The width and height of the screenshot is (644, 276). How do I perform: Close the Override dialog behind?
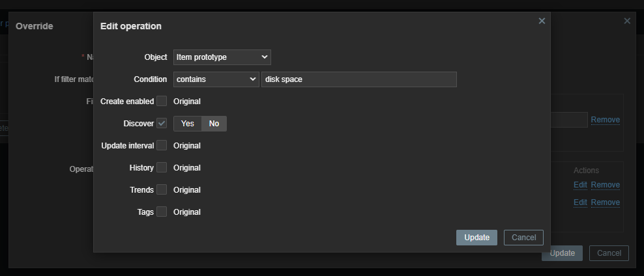pyautogui.click(x=627, y=21)
